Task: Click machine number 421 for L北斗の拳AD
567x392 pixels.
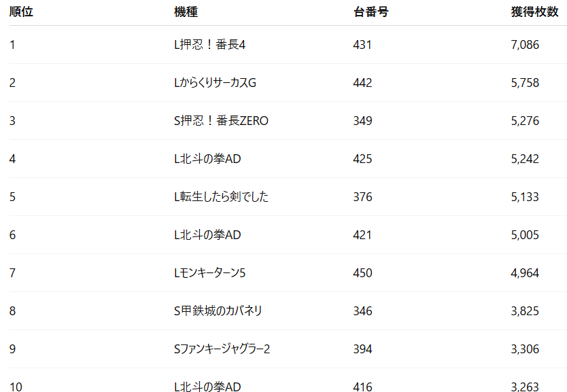Action: (362, 235)
